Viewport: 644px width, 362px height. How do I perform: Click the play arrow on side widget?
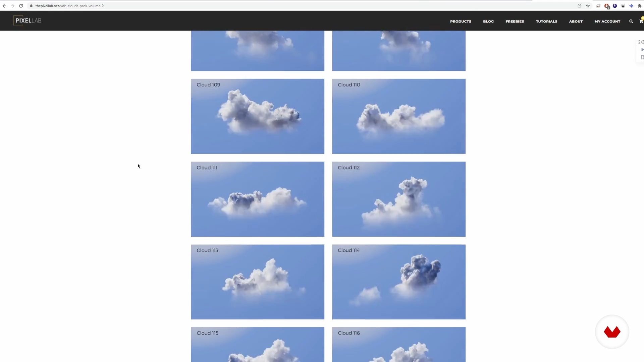642,50
